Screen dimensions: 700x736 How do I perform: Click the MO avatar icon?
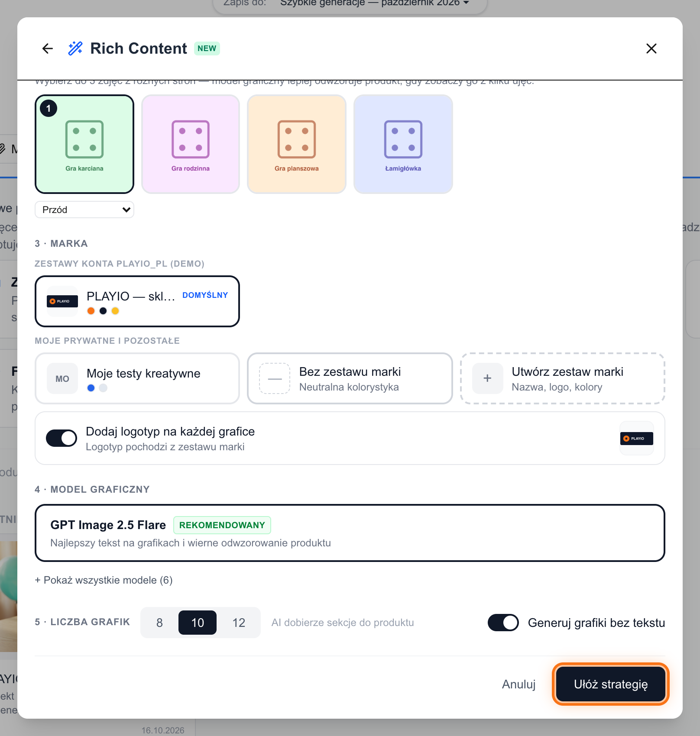[62, 378]
